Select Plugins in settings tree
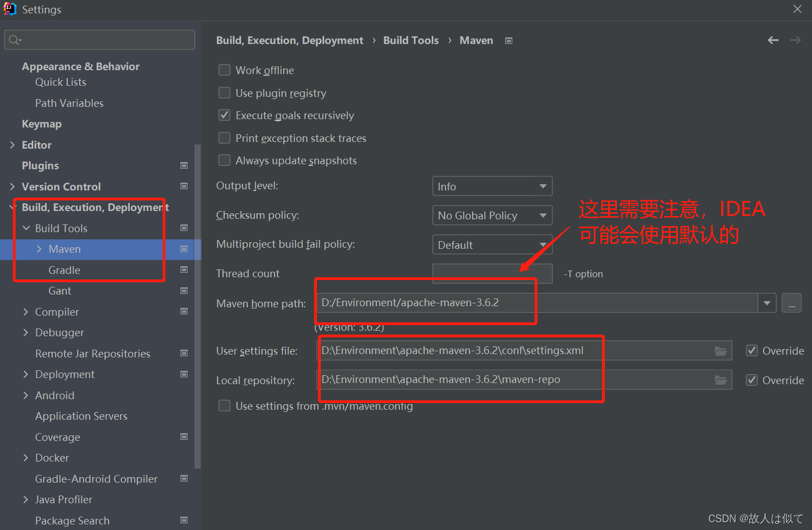812x530 pixels. [40, 165]
